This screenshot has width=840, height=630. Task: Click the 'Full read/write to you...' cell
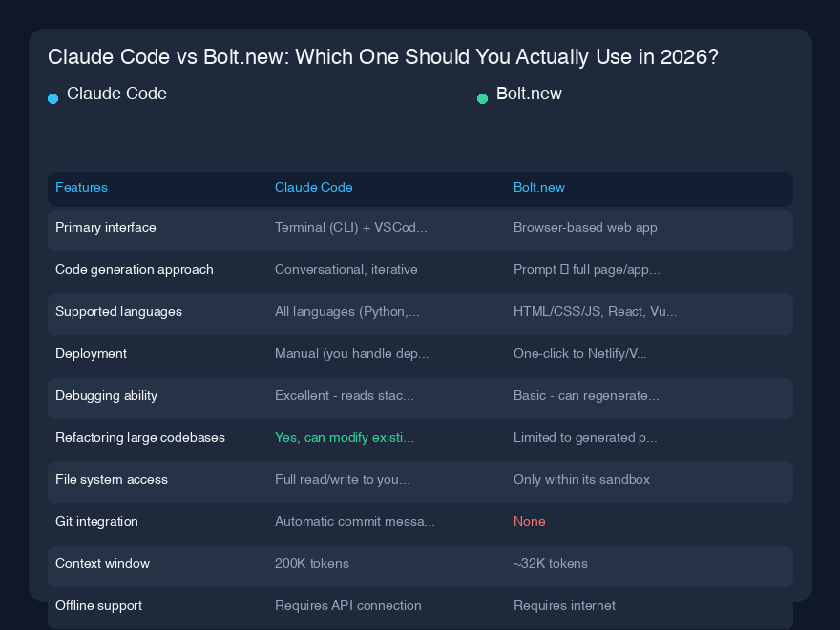[x=343, y=479]
